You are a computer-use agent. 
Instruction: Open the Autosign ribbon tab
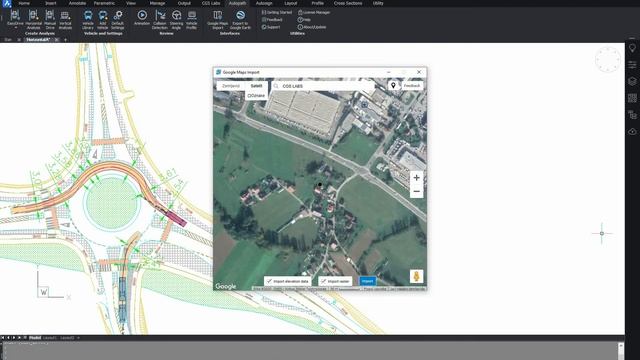coord(264,3)
